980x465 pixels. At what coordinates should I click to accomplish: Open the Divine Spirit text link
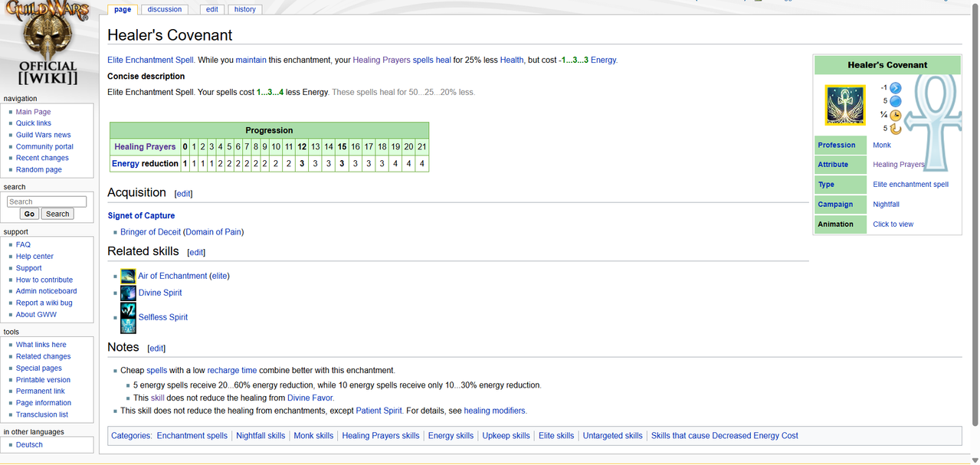(x=160, y=293)
